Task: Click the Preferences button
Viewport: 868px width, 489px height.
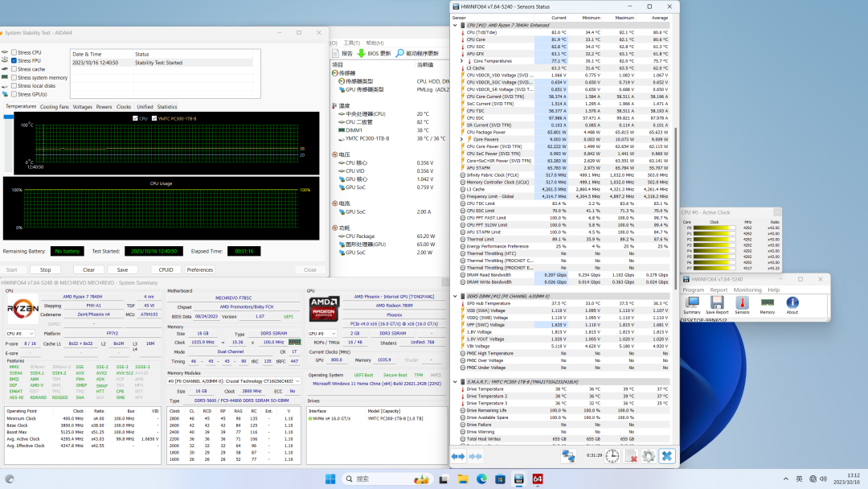Action: 200,270
